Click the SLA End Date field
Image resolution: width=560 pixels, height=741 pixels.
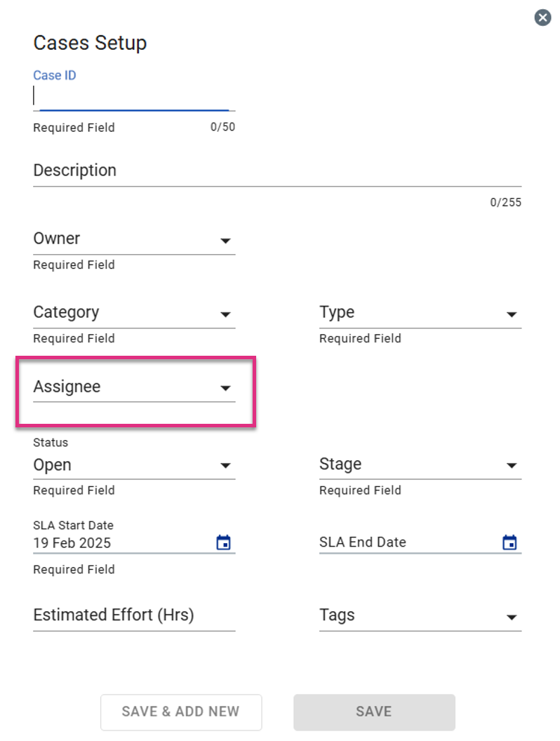pyautogui.click(x=420, y=542)
